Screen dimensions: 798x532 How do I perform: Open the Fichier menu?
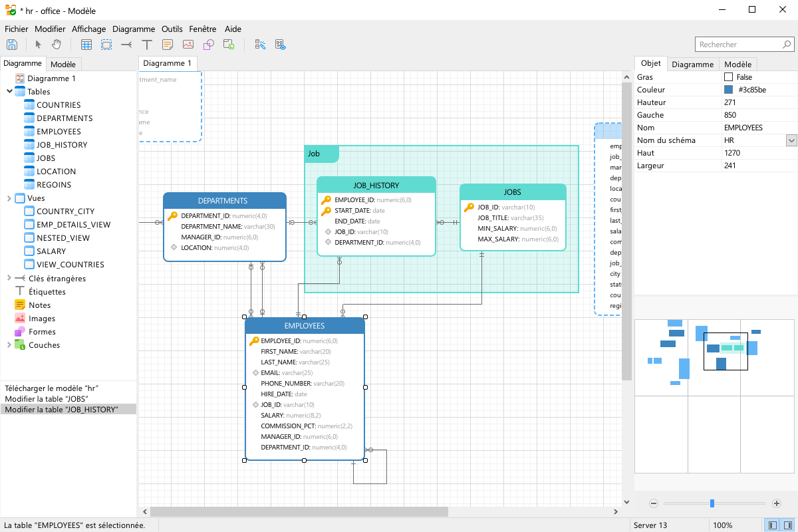(x=17, y=29)
